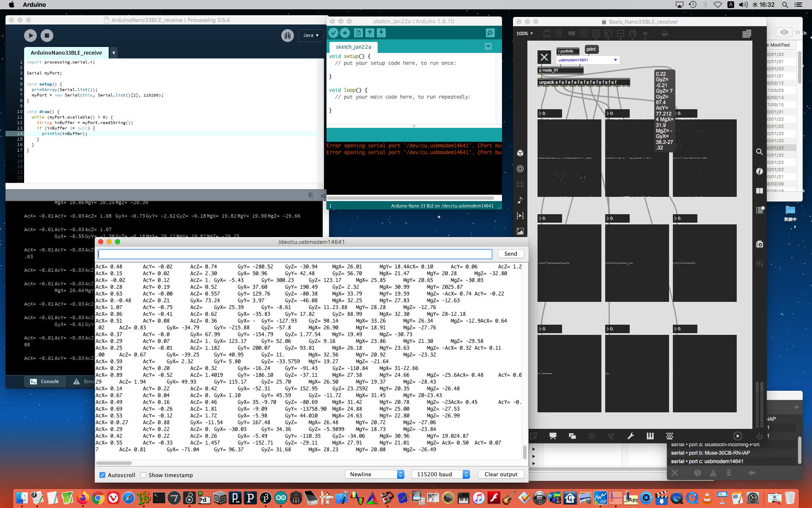
Task: Enable the Show timestamp checkbox
Action: [x=143, y=475]
